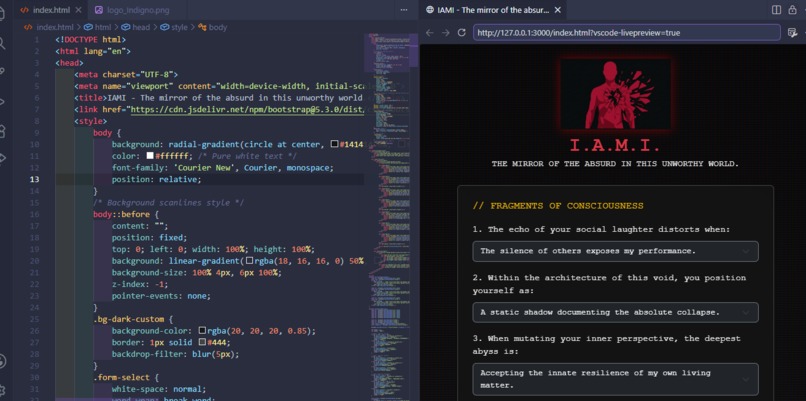Close the index.html editor tab
This screenshot has height=401, width=806.
(78, 10)
